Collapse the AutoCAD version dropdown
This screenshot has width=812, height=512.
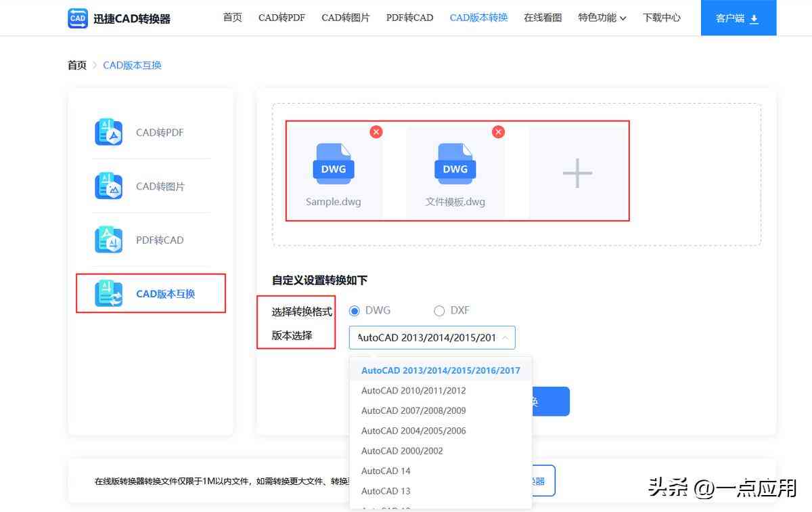(x=505, y=337)
